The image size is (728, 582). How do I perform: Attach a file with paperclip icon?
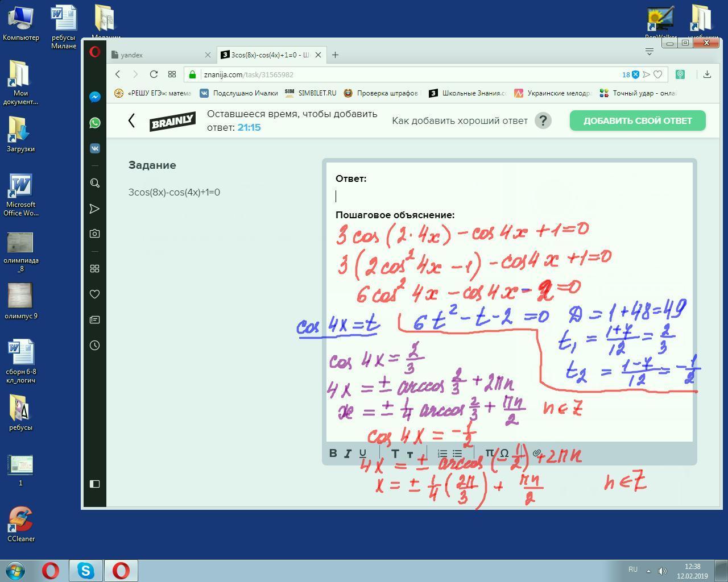pos(536,453)
